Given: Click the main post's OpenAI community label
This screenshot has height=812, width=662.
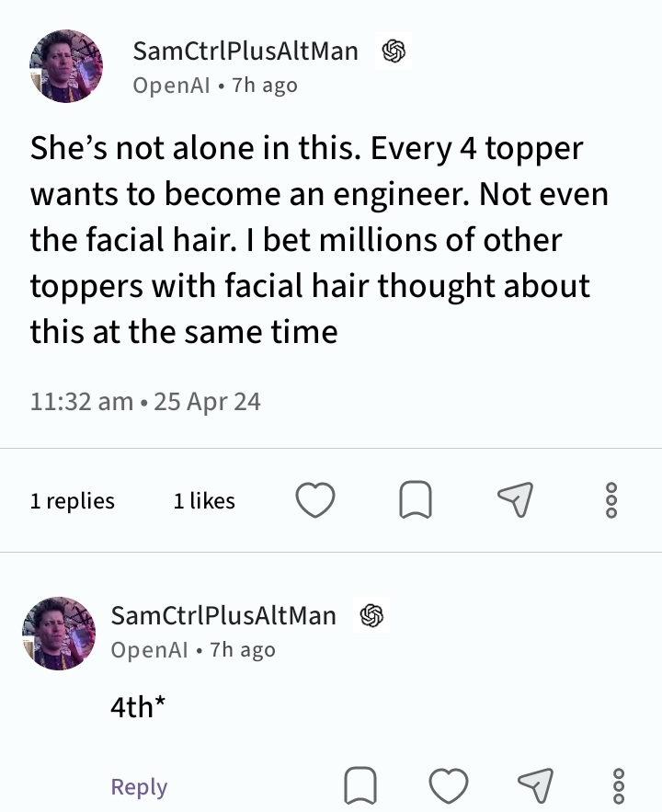Looking at the screenshot, I should (172, 86).
